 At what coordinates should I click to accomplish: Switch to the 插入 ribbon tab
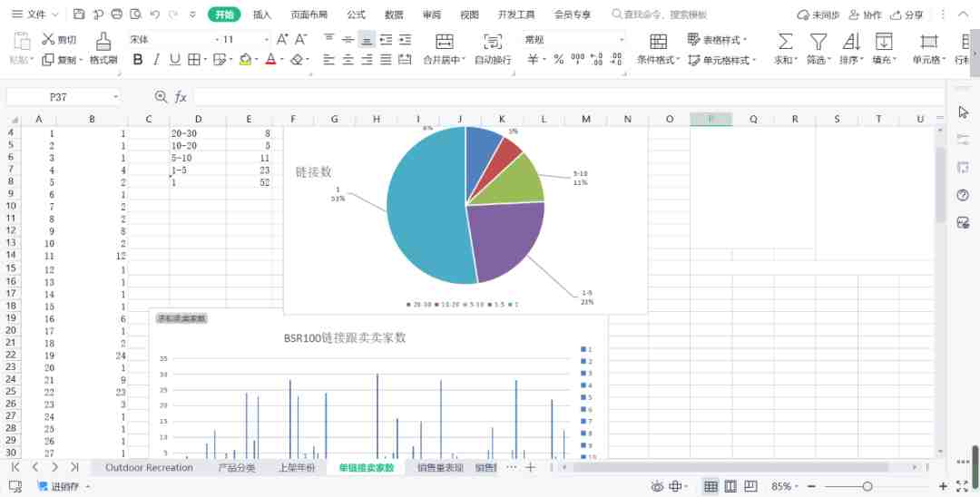[262, 15]
